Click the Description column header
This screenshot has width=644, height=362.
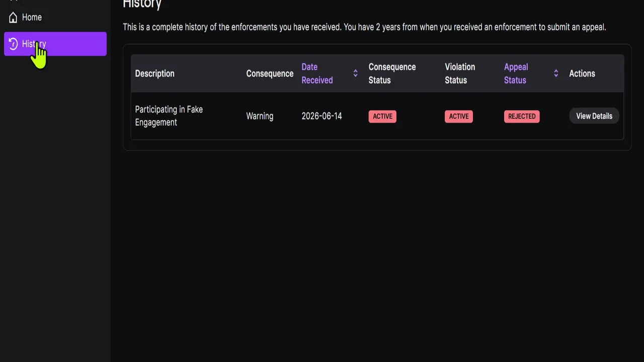pyautogui.click(x=154, y=73)
